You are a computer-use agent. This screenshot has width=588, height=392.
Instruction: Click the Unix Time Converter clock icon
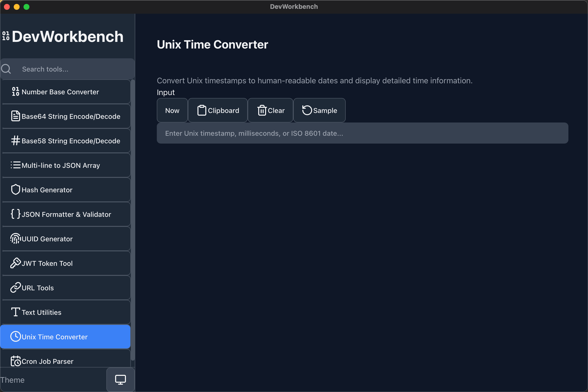point(15,336)
